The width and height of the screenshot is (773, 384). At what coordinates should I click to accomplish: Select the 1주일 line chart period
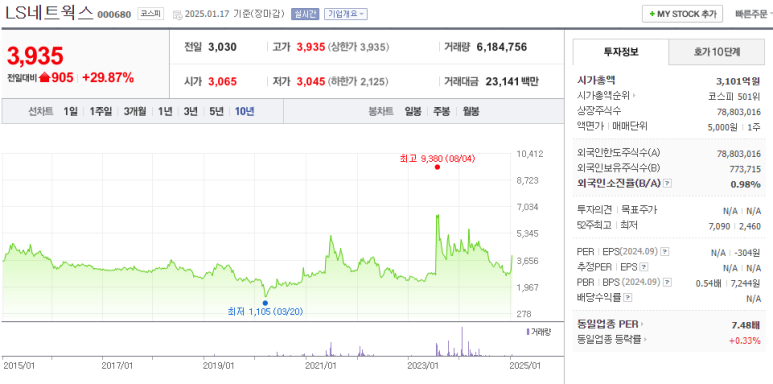pyautogui.click(x=101, y=111)
